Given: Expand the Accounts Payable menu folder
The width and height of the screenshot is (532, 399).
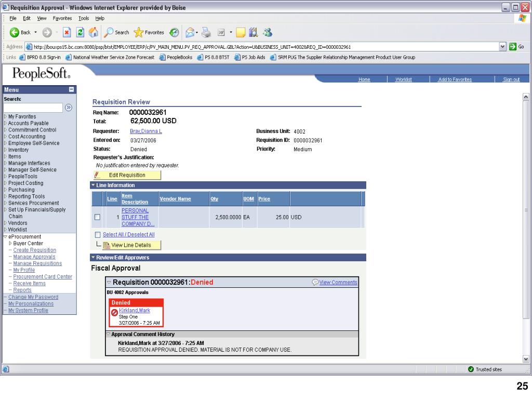Looking at the screenshot, I should 5,123.
